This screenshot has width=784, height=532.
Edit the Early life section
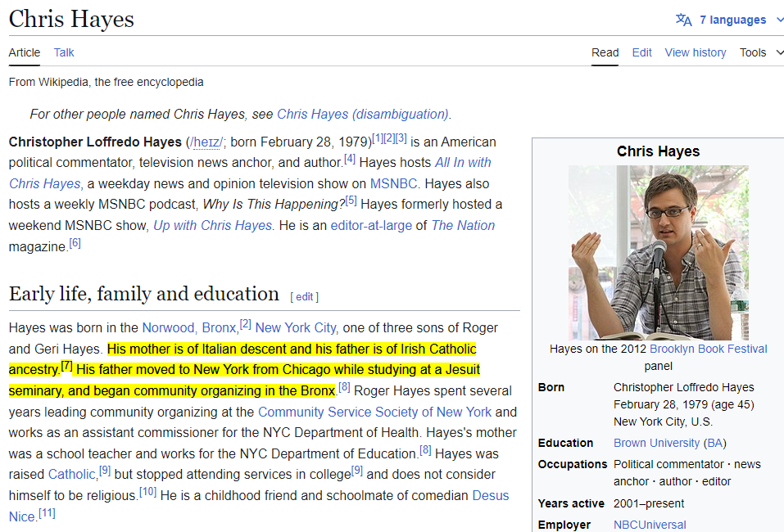305,297
